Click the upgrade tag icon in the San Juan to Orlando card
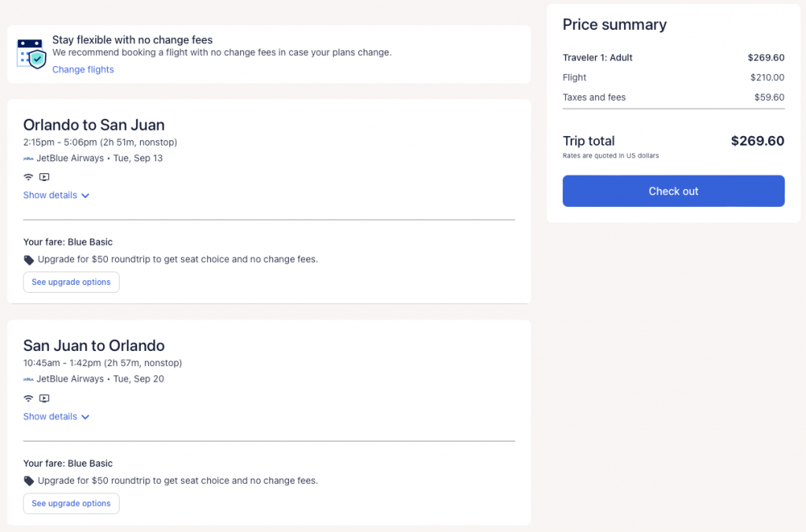Screen dimensions: 806x532 pyautogui.click(x=29, y=481)
